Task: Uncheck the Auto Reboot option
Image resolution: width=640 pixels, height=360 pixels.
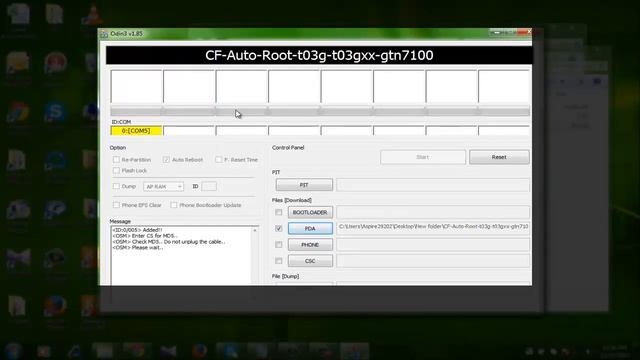Action: click(x=166, y=160)
